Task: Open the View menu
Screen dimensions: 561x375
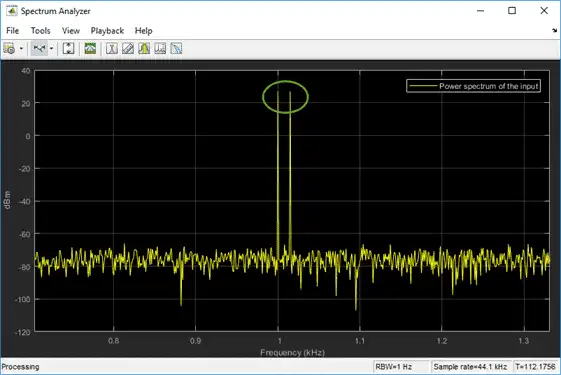Action: click(70, 31)
